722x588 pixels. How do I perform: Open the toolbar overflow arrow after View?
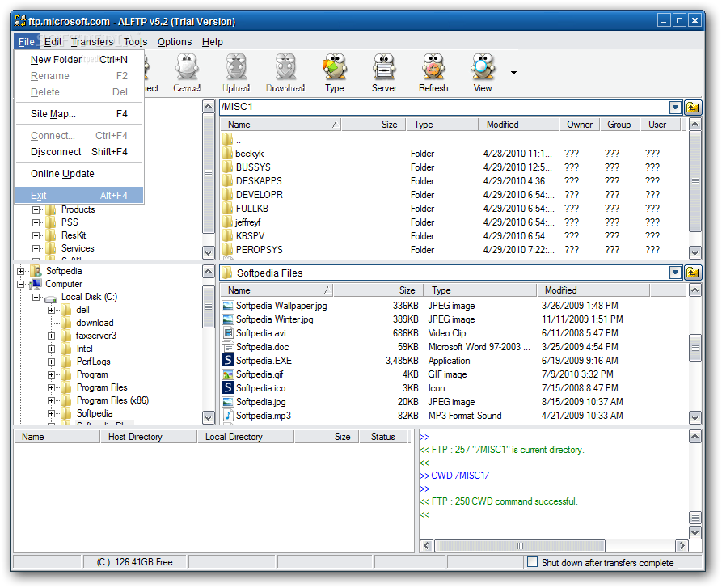[513, 72]
